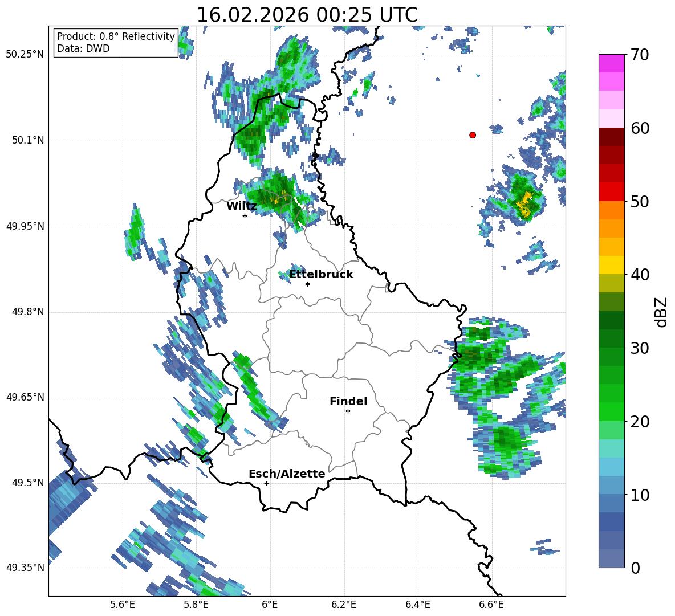Click the dBZ colorbar axis label
The height and width of the screenshot is (616, 675).
[x=662, y=312]
